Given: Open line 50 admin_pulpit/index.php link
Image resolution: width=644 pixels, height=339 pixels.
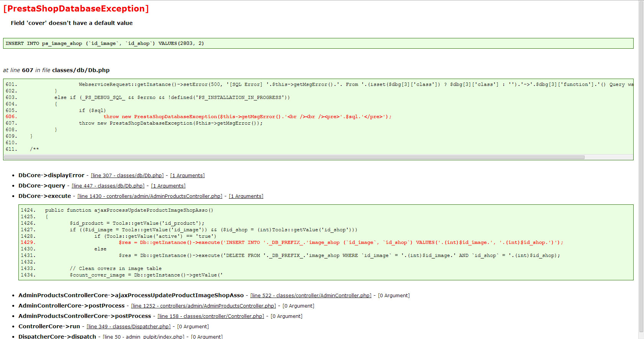Looking at the screenshot, I should coord(143,336).
